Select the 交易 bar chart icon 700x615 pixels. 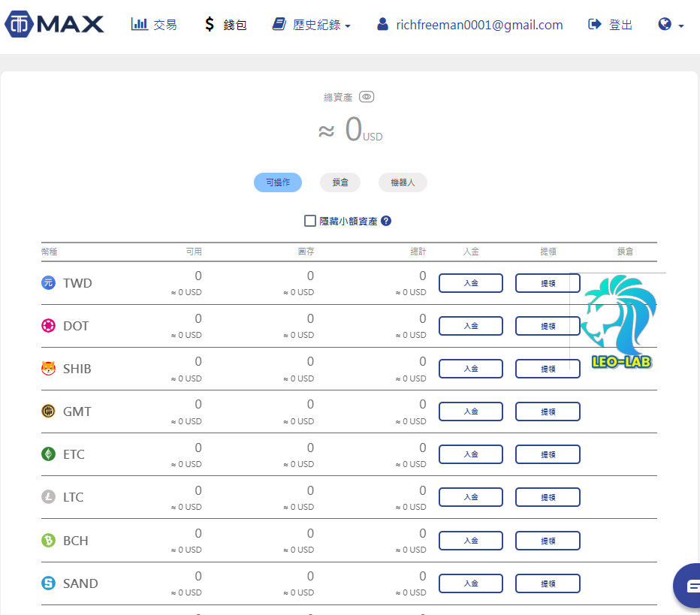(139, 23)
